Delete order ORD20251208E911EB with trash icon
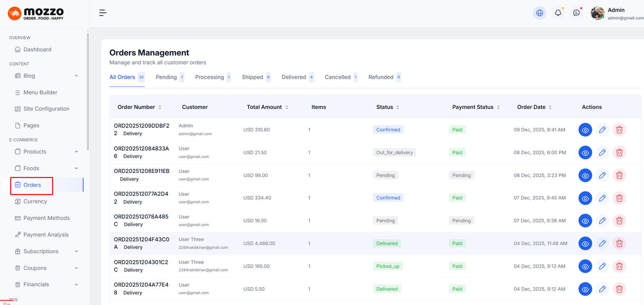Screen dimensions: 644x305 pyautogui.click(x=619, y=176)
